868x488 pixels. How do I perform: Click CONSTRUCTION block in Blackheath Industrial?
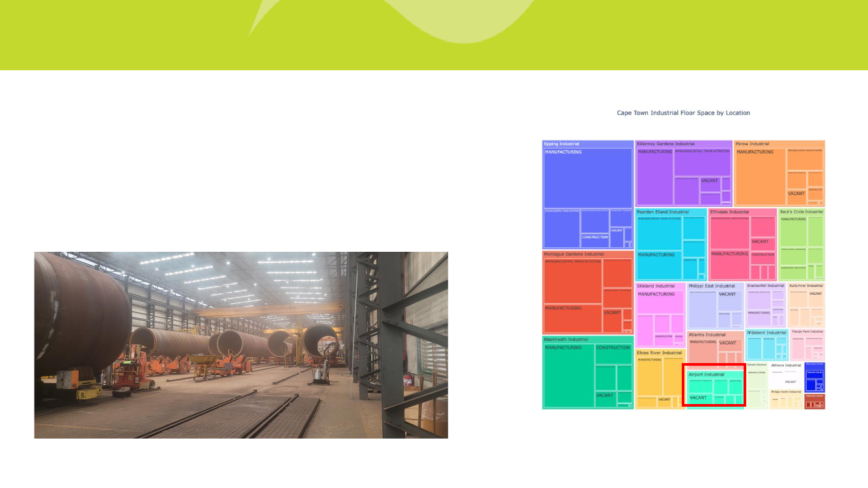pyautogui.click(x=613, y=354)
